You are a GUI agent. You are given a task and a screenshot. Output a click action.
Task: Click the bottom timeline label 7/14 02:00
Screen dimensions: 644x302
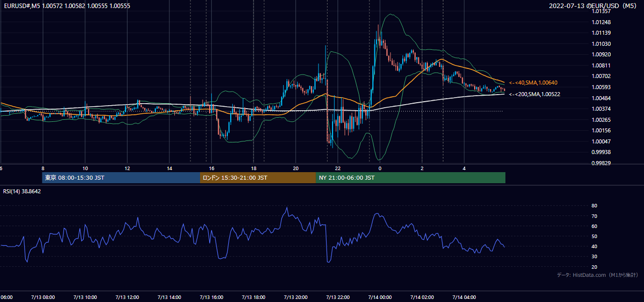click(x=422, y=297)
